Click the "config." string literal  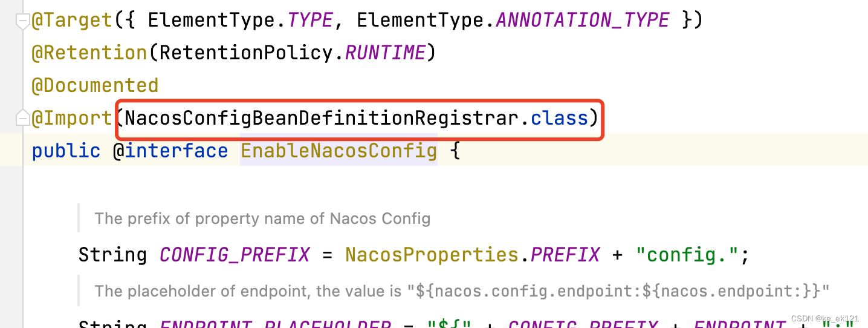tap(687, 255)
